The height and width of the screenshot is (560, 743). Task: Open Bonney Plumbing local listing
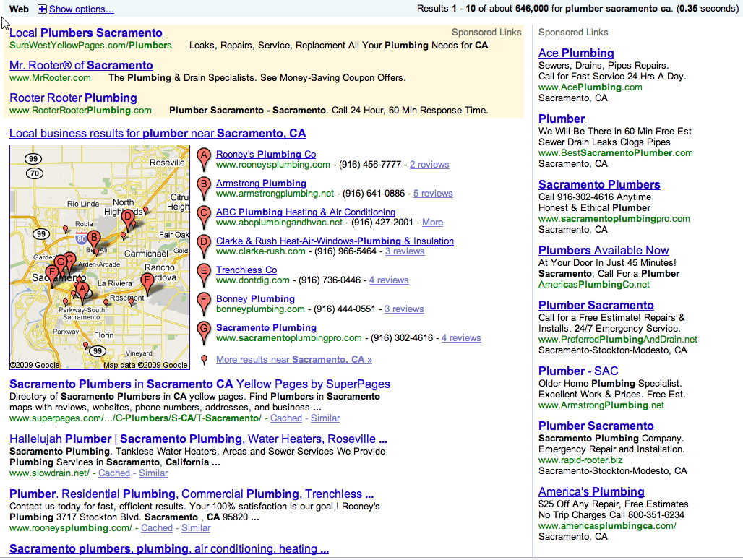[x=255, y=298]
